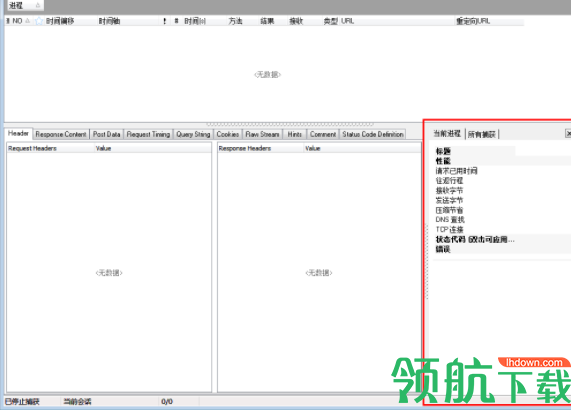Switch to the Response Content tab
This screenshot has height=410, width=571.
[61, 134]
